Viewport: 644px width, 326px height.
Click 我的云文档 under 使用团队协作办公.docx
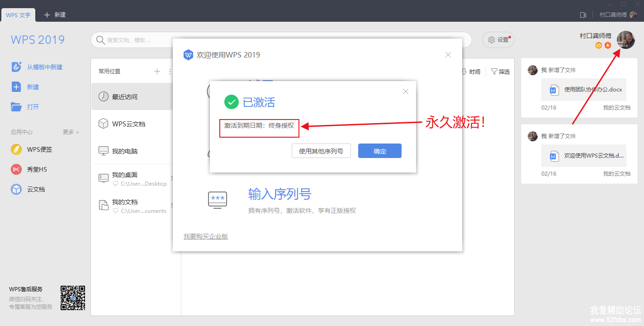point(616,108)
